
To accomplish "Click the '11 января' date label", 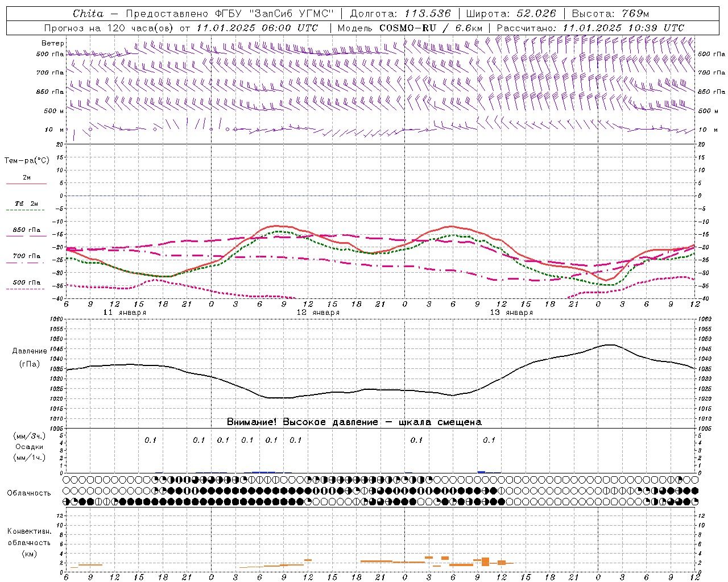I will point(125,313).
